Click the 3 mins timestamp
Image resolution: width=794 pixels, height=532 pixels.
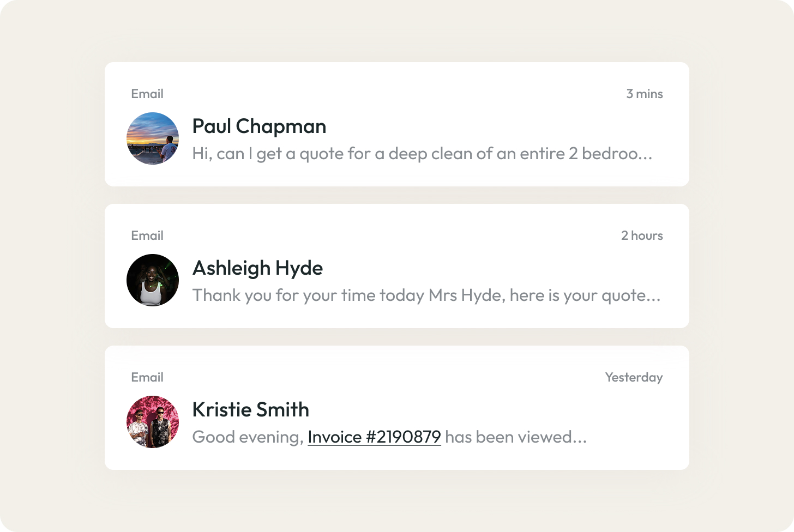click(x=645, y=94)
